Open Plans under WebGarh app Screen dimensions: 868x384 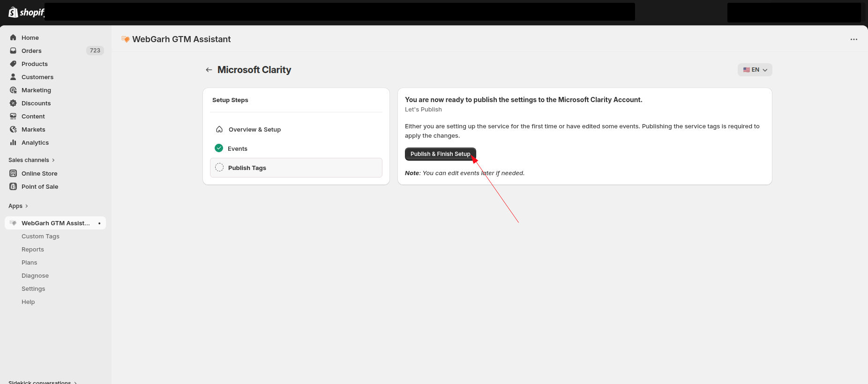tap(29, 263)
